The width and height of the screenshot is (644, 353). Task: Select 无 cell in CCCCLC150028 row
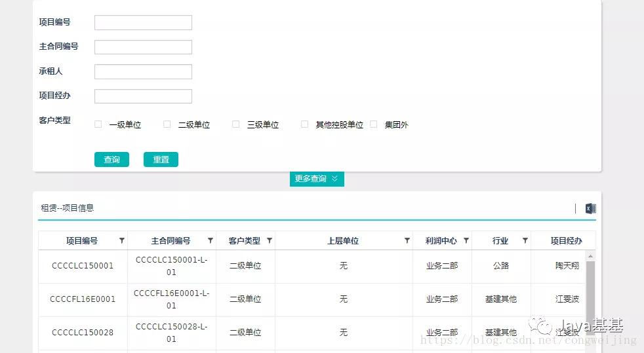point(344,333)
